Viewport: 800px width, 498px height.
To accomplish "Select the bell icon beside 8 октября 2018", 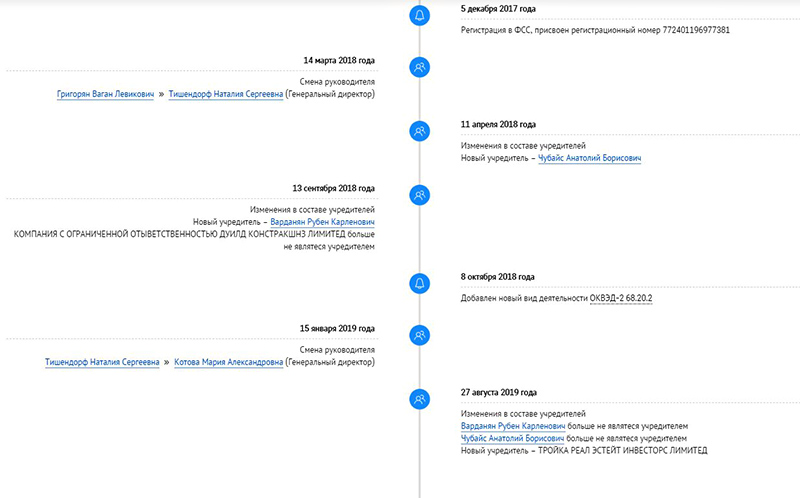I will [420, 283].
